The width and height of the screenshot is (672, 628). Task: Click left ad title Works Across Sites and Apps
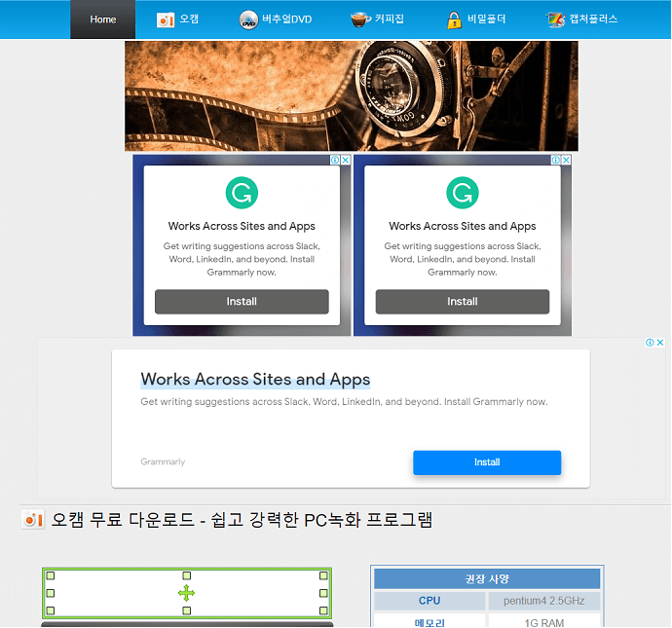pyautogui.click(x=242, y=226)
